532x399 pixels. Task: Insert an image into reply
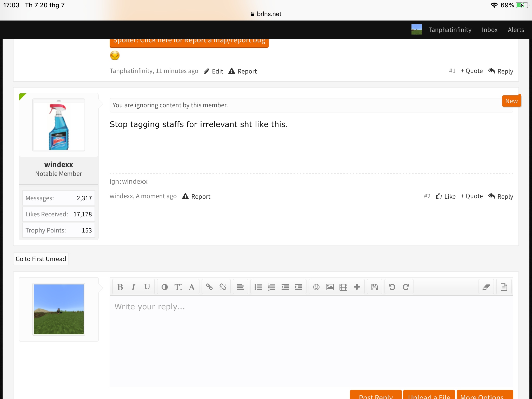tap(330, 287)
